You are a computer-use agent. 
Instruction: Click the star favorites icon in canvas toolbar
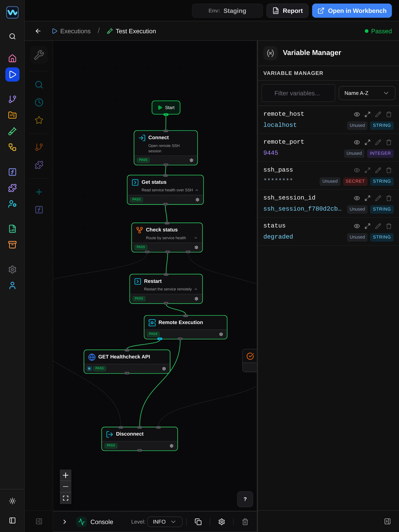click(39, 120)
